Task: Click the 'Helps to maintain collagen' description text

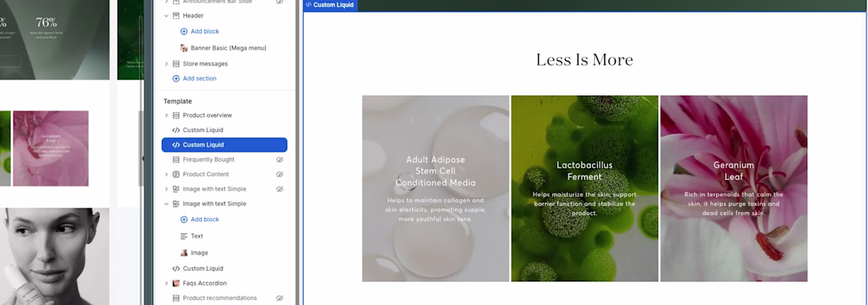Action: coord(436,209)
